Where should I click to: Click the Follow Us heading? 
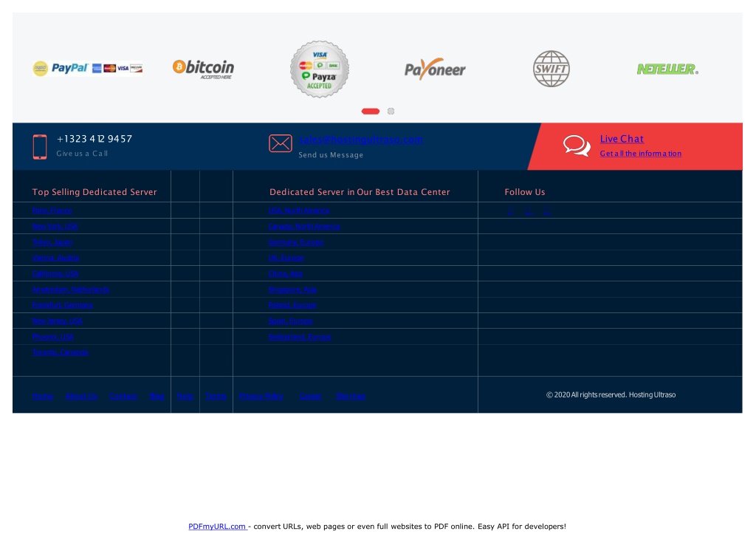[x=525, y=192]
